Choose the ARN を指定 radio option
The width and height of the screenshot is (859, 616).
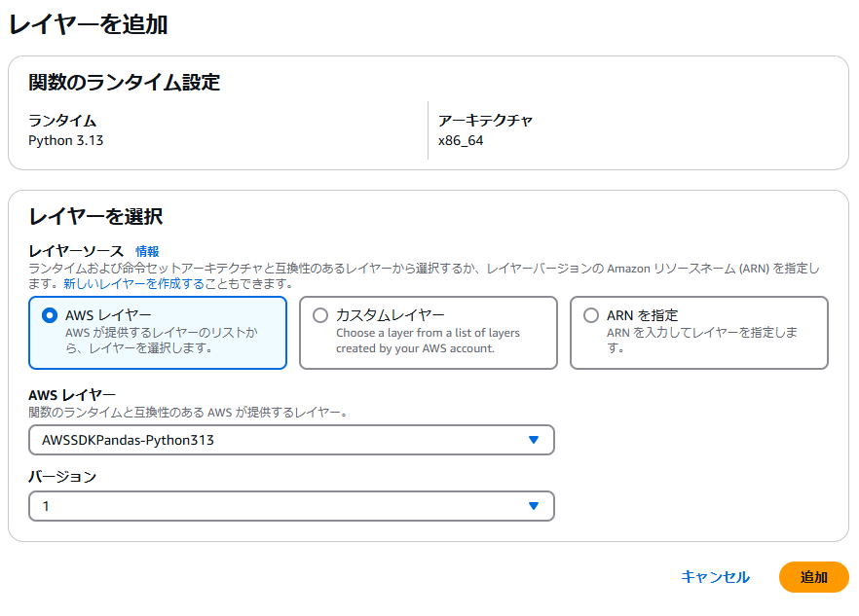click(591, 315)
